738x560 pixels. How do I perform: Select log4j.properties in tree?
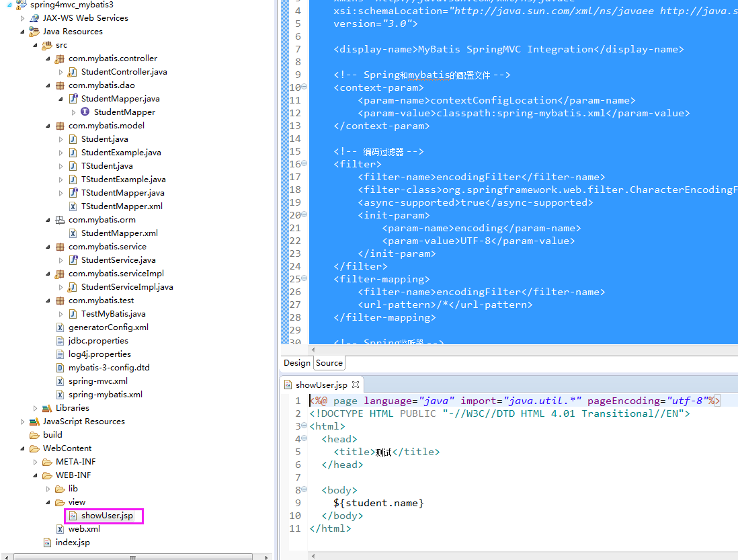coord(99,354)
